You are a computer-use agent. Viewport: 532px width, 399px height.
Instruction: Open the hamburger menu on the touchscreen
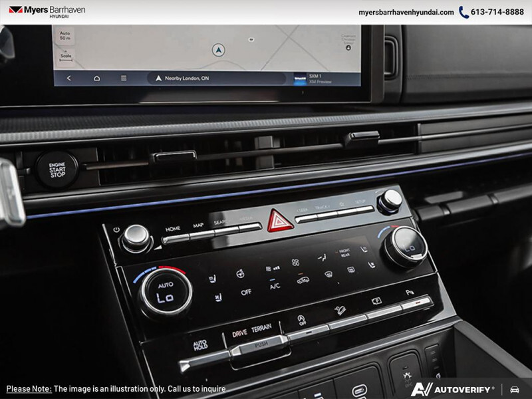[x=124, y=78]
